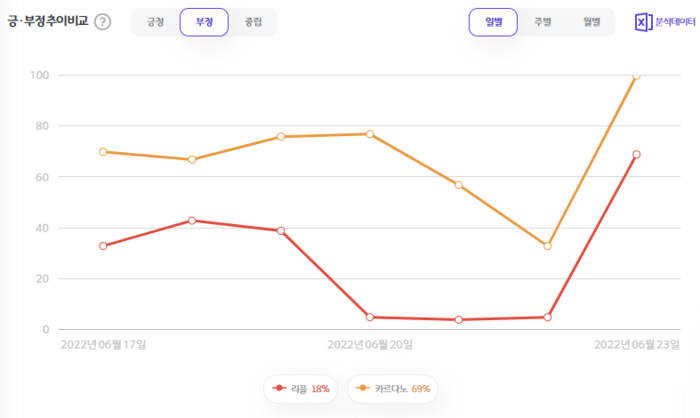Choose the 월별 monthly view
The height and width of the screenshot is (418, 700).
(592, 22)
